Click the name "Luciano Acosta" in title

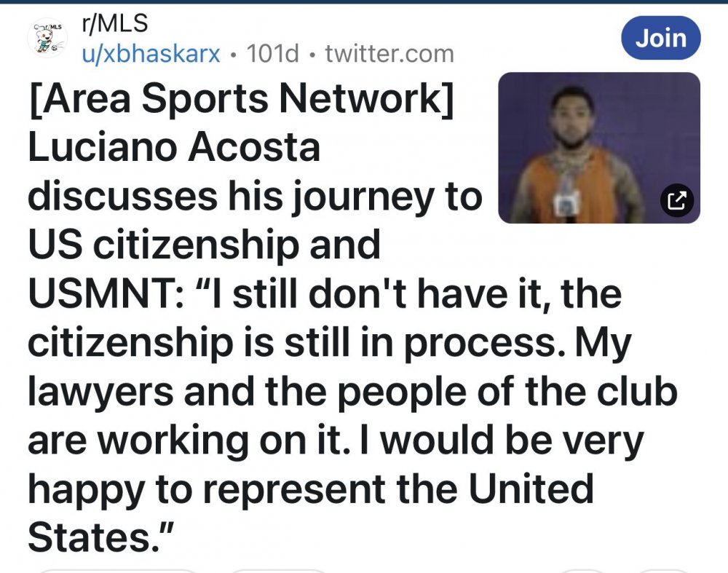coord(174,148)
